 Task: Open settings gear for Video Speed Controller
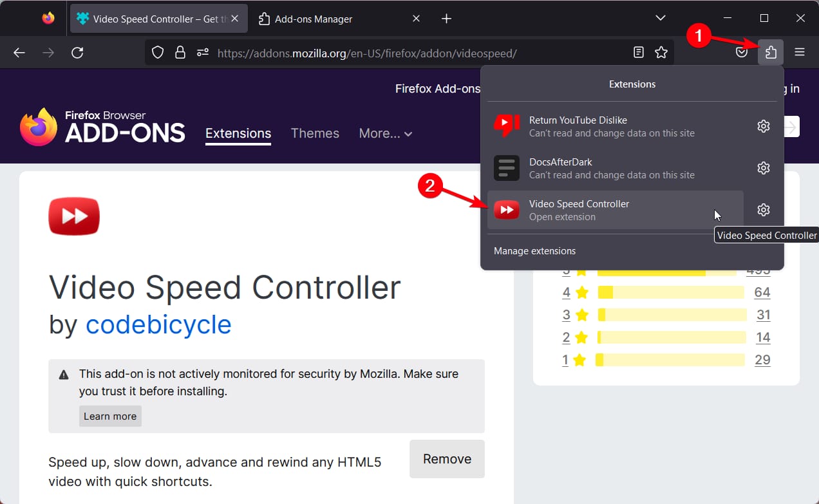click(764, 210)
